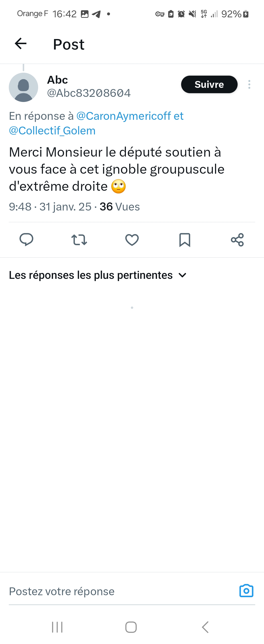Tap the 36 Vues view count
Image resolution: width=264 pixels, height=644 pixels.
(x=120, y=207)
